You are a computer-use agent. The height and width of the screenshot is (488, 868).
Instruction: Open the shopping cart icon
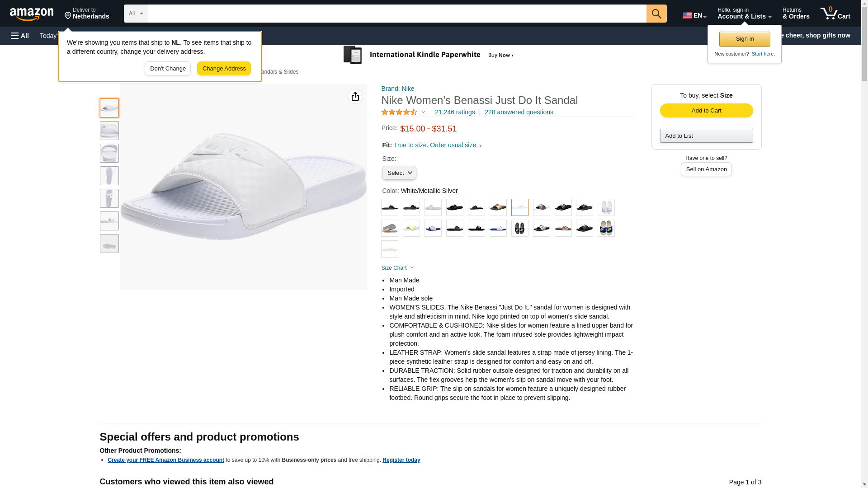[835, 14]
